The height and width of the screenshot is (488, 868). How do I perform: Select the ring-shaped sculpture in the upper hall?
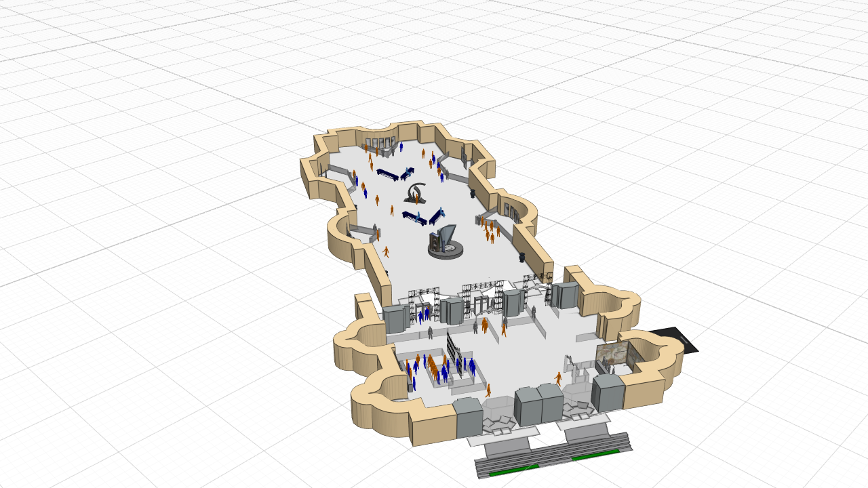414,193
